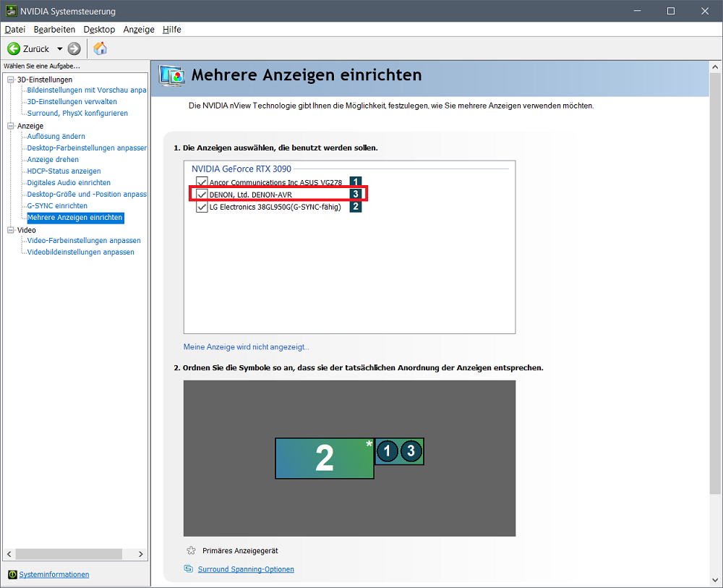
Task: Open the Anzeige menu
Action: 139,29
